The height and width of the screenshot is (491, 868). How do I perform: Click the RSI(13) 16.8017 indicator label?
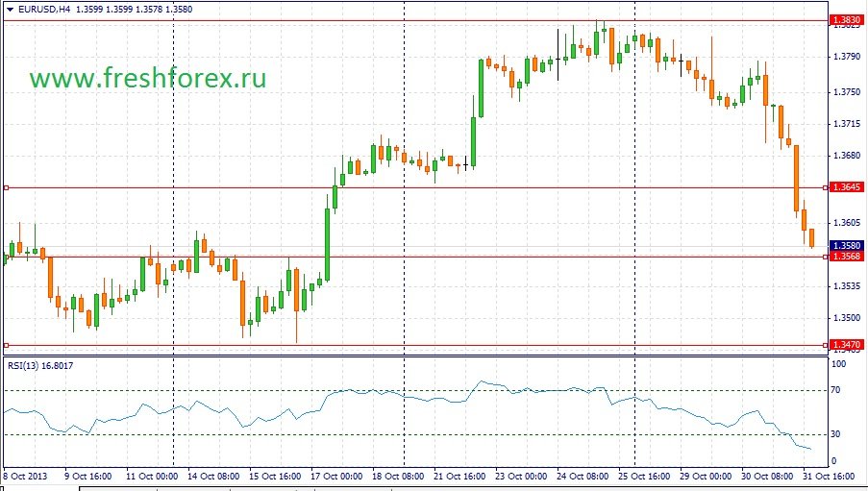40,365
